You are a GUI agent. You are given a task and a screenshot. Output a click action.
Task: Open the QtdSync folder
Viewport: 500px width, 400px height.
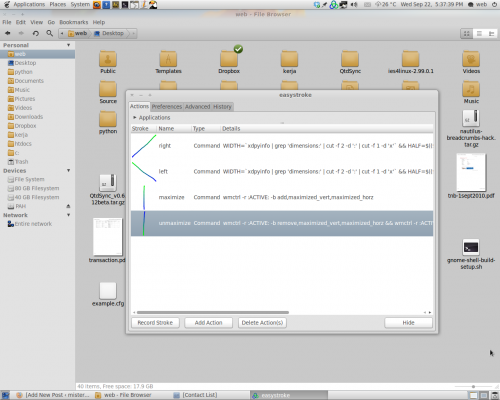tap(350, 59)
